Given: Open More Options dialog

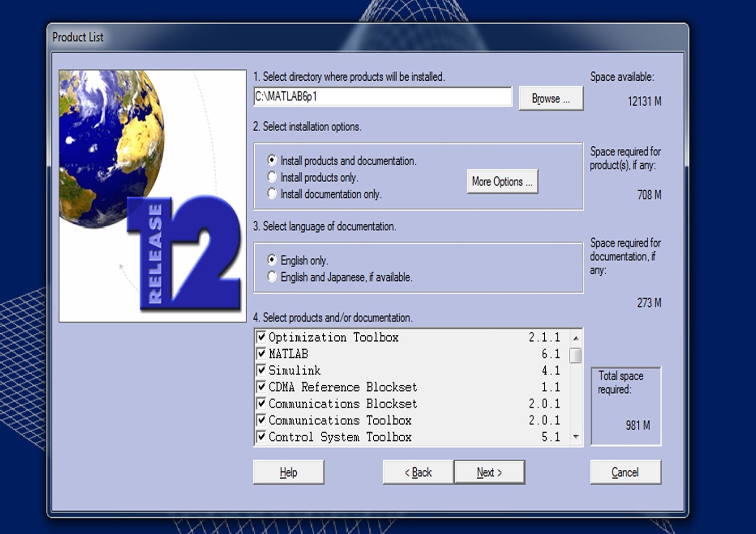Looking at the screenshot, I should (x=502, y=181).
